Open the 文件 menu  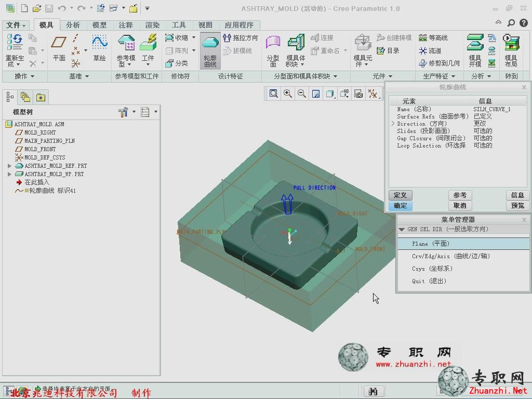pos(16,25)
